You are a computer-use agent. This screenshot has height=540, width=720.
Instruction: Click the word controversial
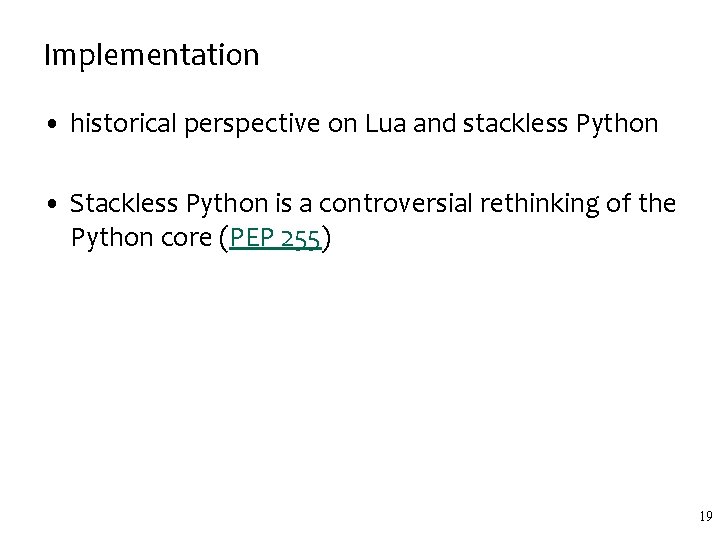click(395, 203)
